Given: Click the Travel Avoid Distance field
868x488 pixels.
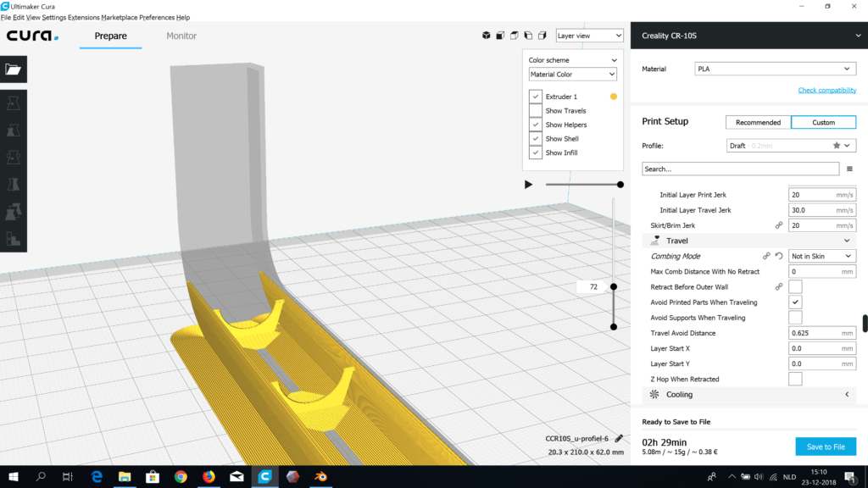Looking at the screenshot, I should click(822, 333).
